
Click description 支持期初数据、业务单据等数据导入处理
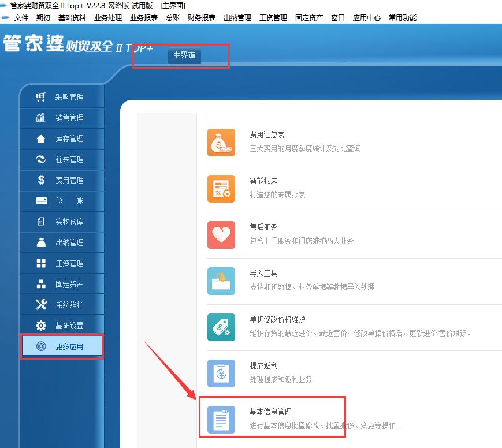point(313,287)
